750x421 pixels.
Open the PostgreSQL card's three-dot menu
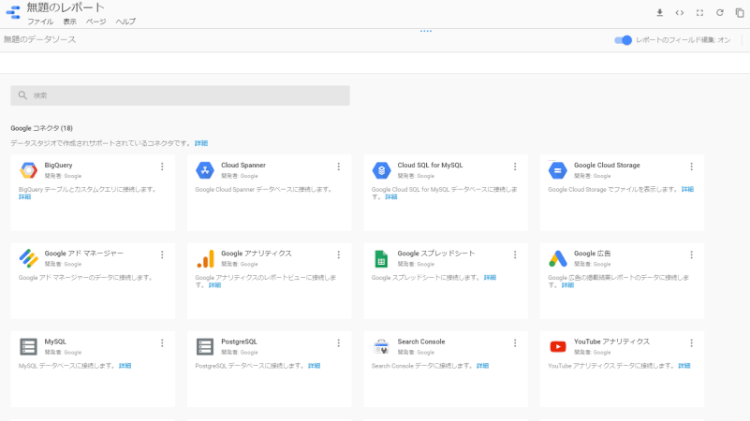click(x=339, y=343)
